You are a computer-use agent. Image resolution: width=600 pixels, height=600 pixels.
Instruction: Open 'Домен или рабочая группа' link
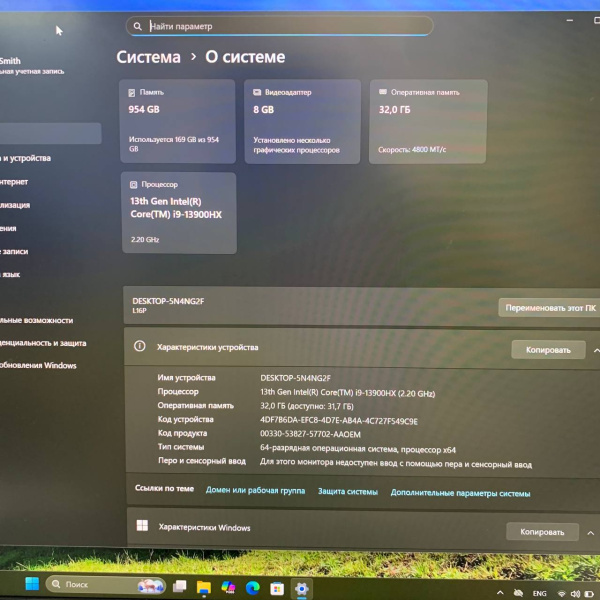(x=255, y=491)
